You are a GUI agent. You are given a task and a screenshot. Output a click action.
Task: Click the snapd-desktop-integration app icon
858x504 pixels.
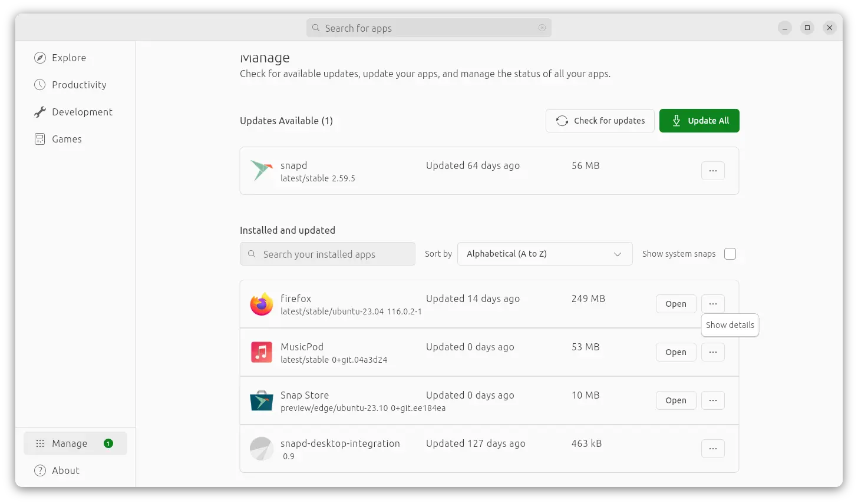[x=261, y=449]
